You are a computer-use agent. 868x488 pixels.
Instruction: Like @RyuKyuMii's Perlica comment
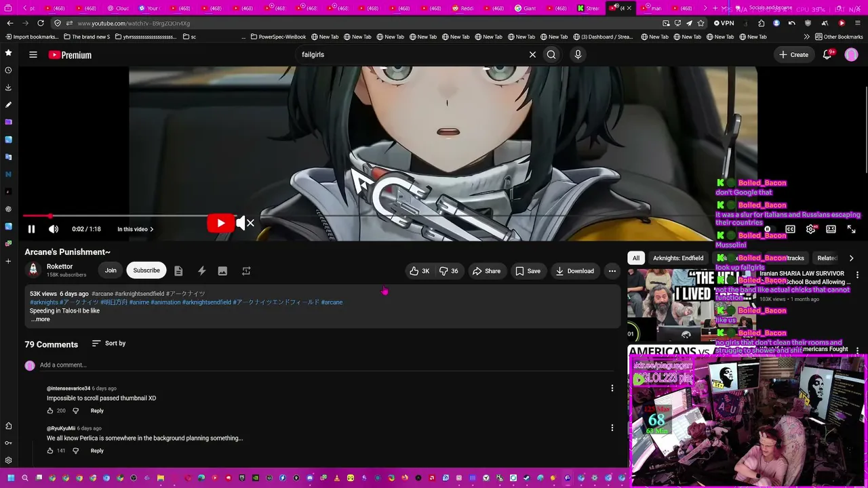(x=50, y=451)
